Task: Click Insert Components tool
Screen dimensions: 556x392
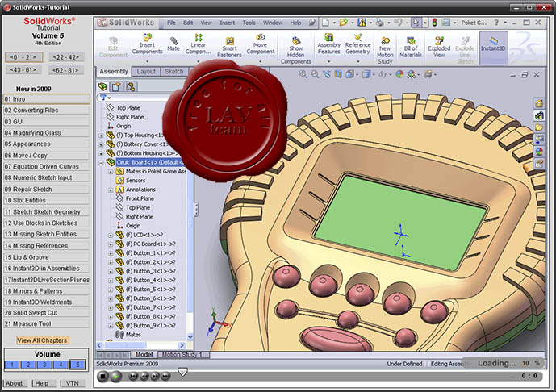Action: tap(147, 44)
